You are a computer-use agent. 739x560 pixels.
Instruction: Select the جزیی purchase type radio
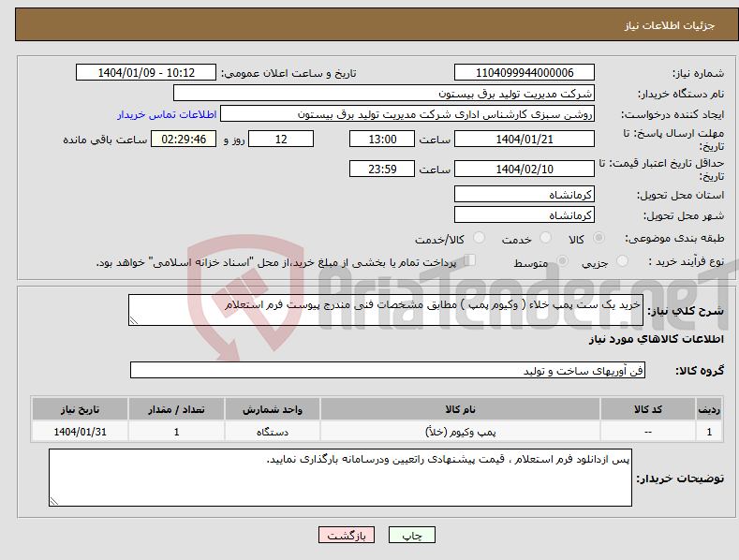(622, 260)
